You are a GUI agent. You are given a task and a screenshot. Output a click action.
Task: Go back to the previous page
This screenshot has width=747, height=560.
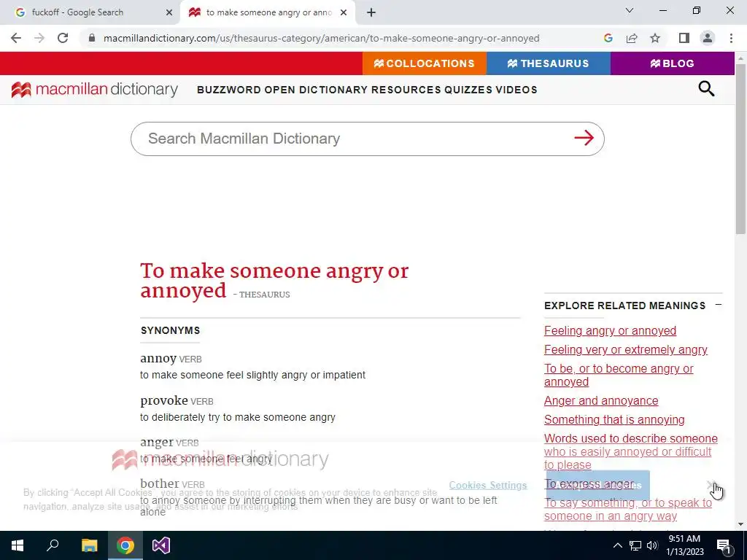16,38
